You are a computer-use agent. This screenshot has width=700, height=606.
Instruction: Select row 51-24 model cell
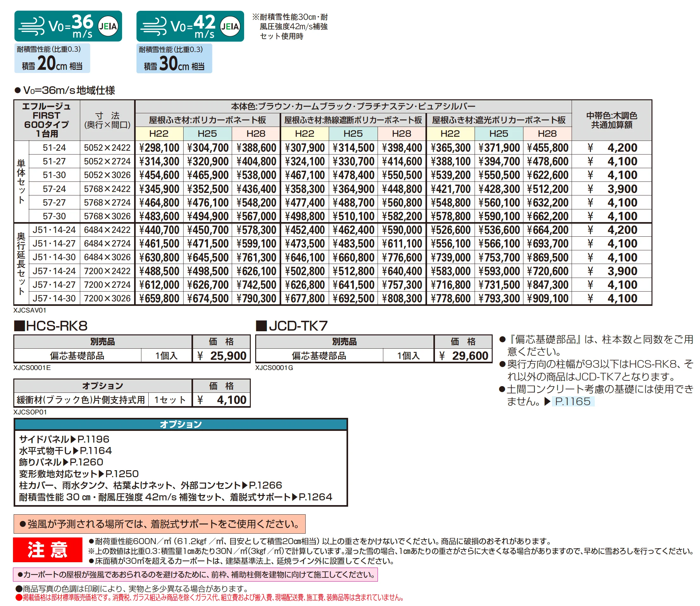pos(55,148)
